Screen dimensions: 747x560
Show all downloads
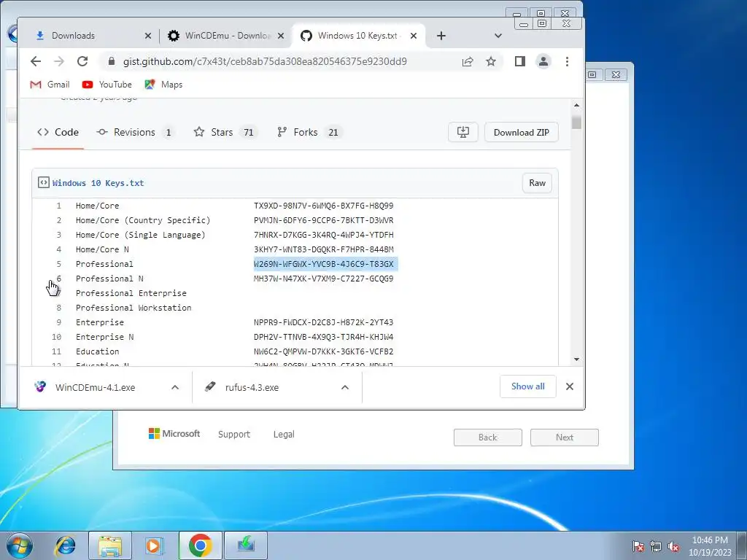pos(528,386)
